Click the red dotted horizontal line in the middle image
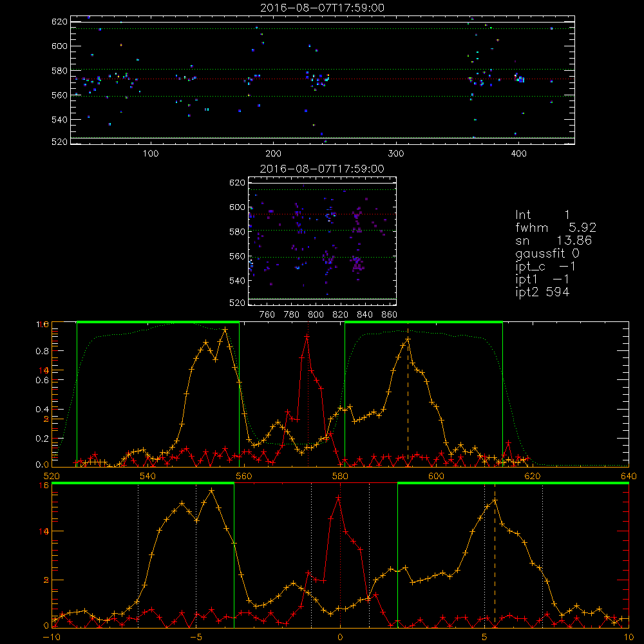 click(322, 214)
